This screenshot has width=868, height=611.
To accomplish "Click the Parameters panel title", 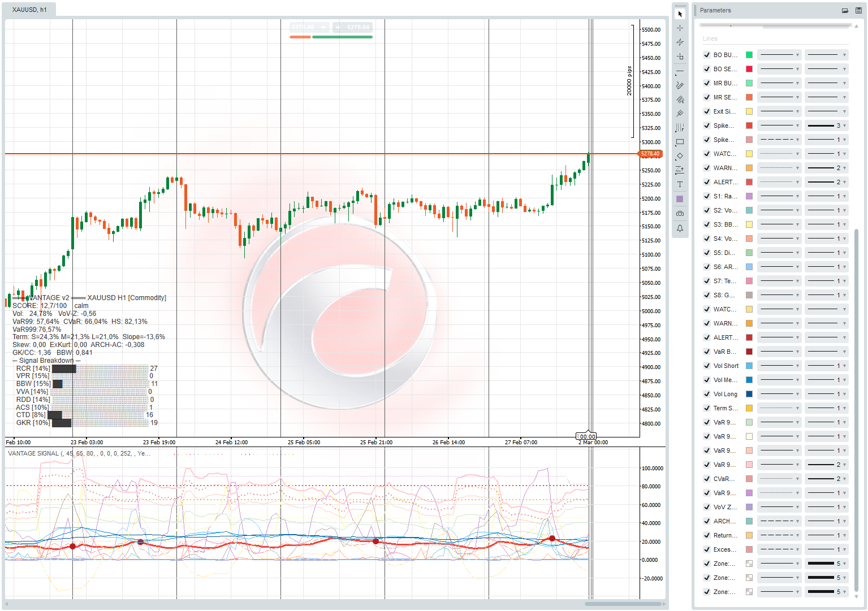I will (x=715, y=10).
